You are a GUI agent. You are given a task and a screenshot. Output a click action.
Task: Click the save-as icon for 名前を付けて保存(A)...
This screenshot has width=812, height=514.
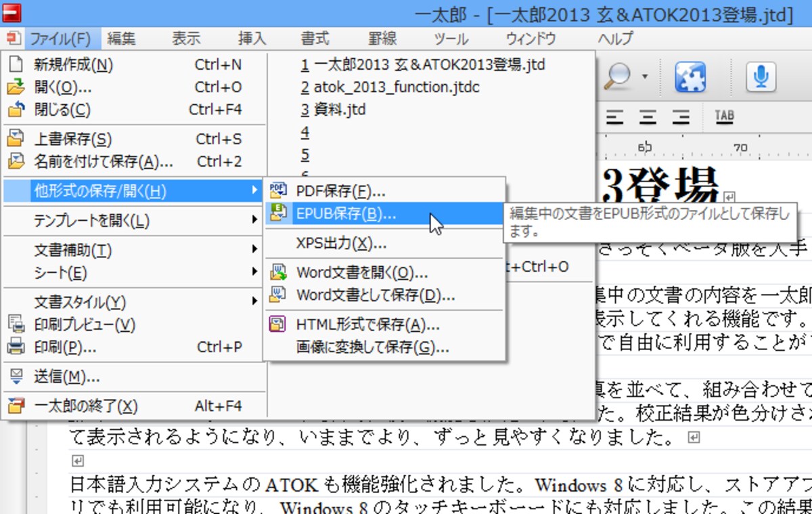pyautogui.click(x=15, y=162)
